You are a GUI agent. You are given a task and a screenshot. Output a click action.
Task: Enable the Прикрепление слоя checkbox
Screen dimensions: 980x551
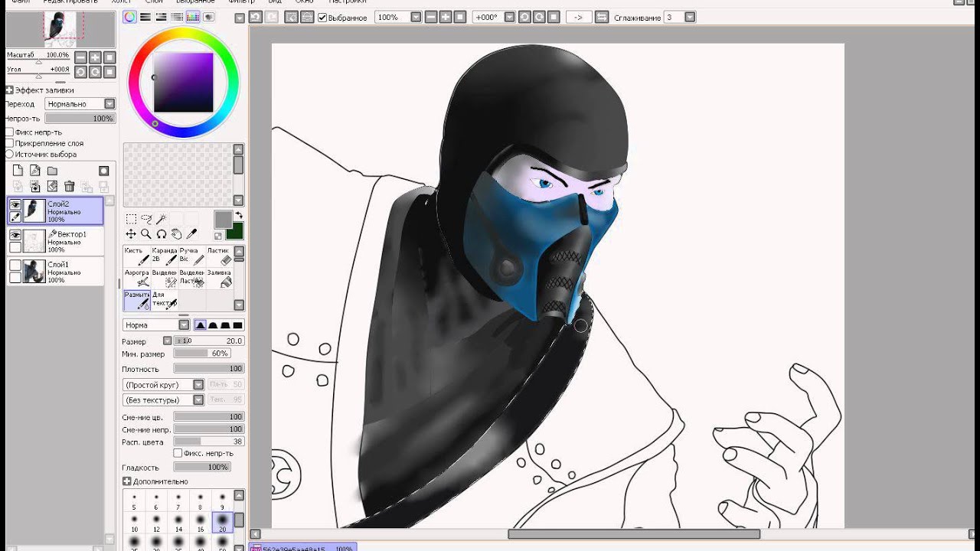click(x=10, y=143)
